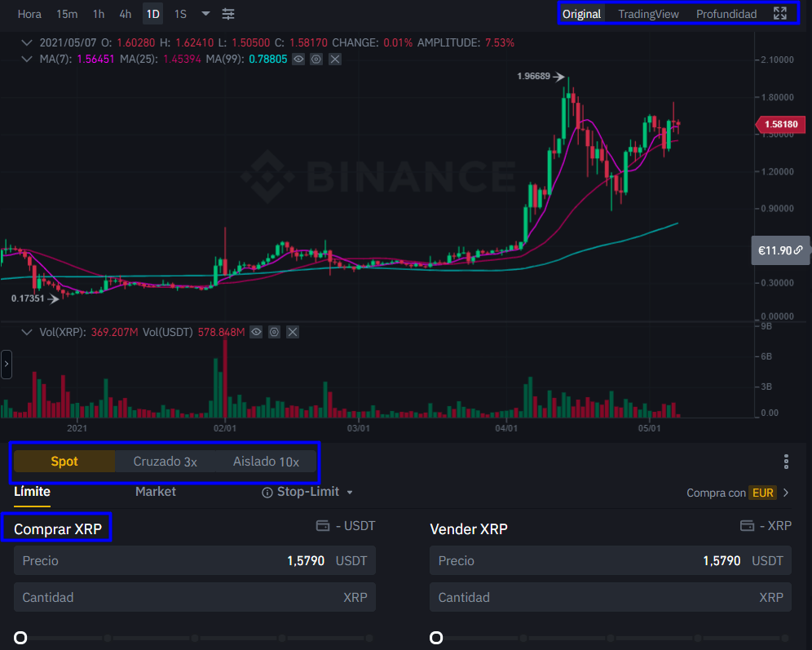Expand the chart to fullscreen
Screen dimensions: 812x650
click(780, 14)
